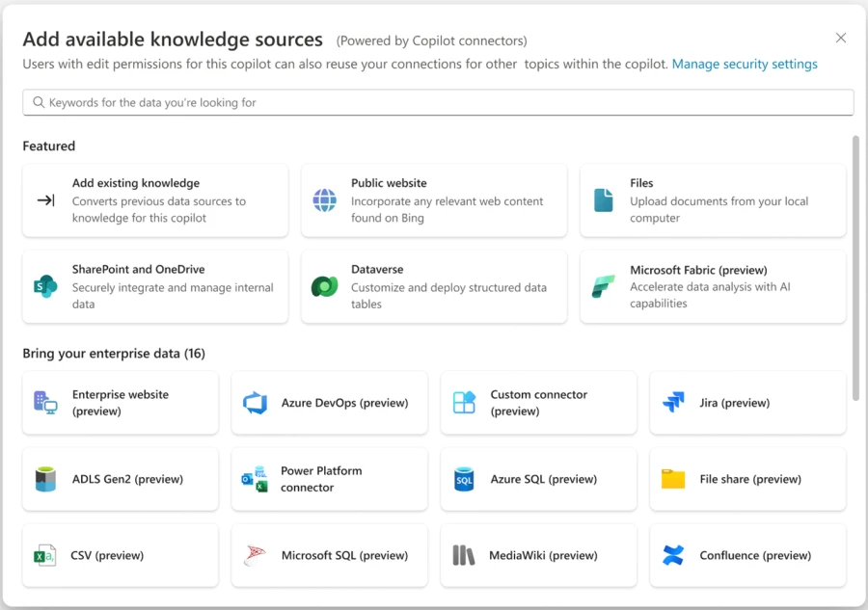
Task: Click the CSV (preview) file icon
Action: [44, 556]
